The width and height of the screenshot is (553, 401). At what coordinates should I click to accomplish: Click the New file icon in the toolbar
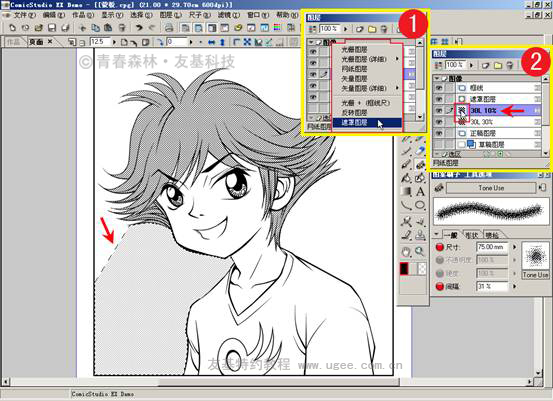[12, 28]
